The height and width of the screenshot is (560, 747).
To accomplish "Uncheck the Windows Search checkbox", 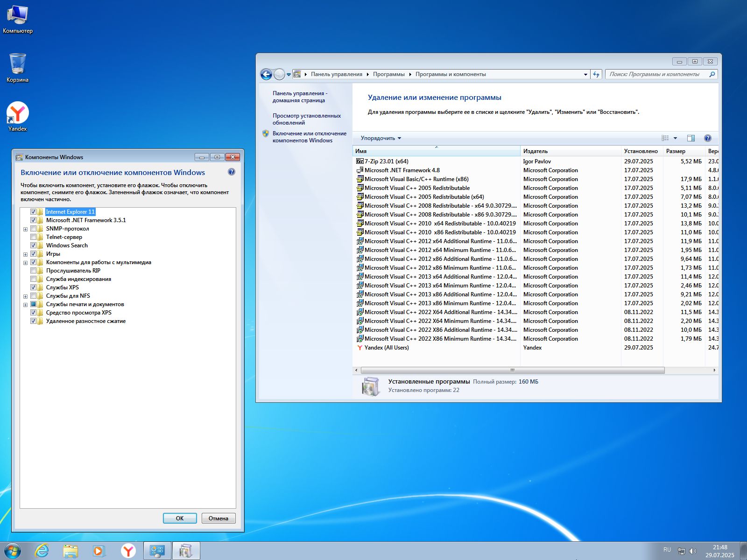I will pos(33,245).
